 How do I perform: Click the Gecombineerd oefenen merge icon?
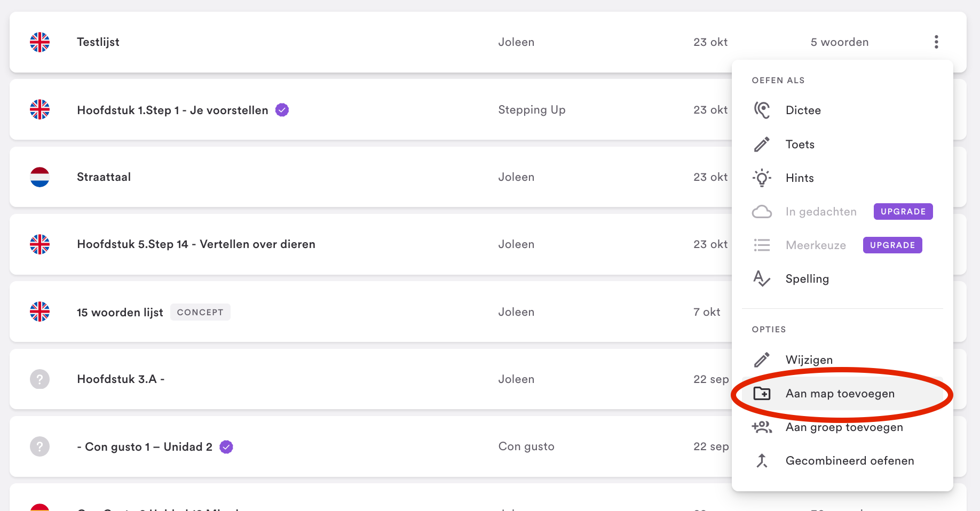(762, 461)
